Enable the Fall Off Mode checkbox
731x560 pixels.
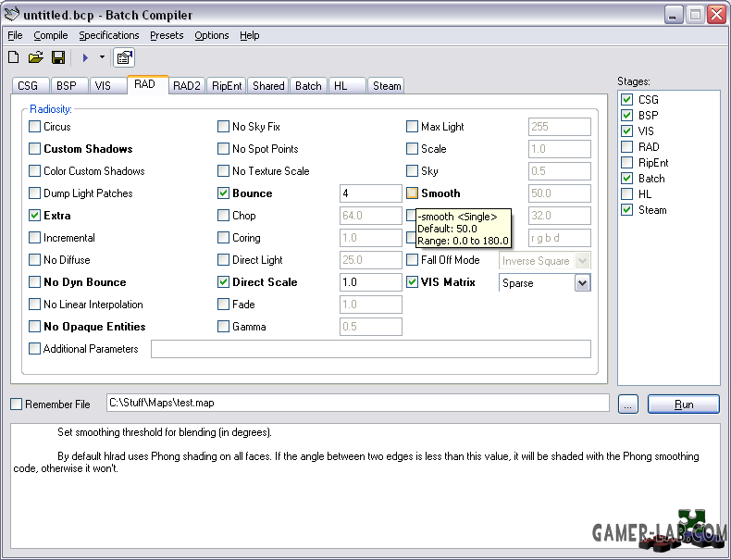click(x=412, y=260)
